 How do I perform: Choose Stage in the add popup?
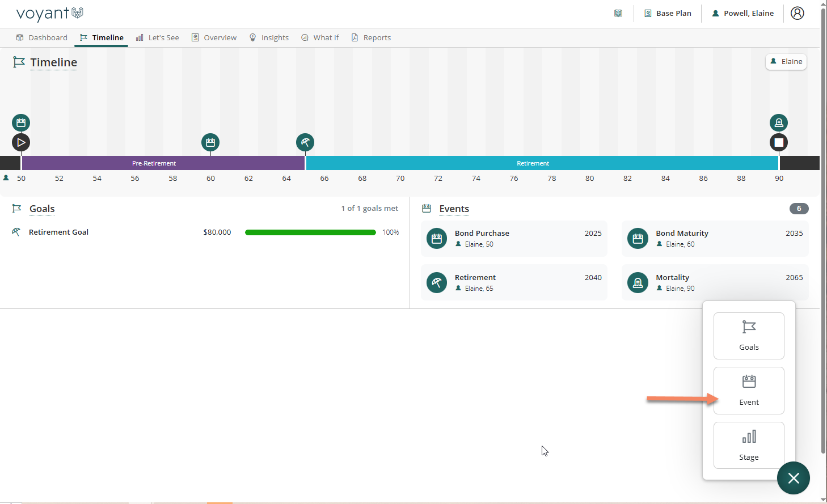[749, 445]
